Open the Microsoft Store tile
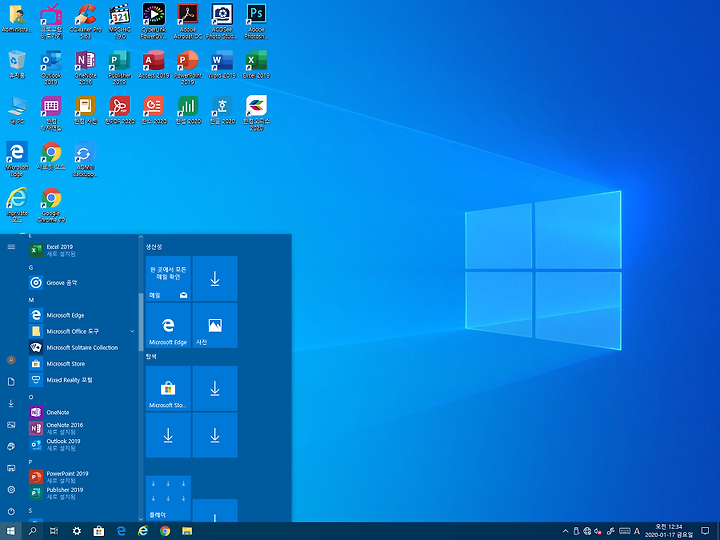 tap(168, 388)
